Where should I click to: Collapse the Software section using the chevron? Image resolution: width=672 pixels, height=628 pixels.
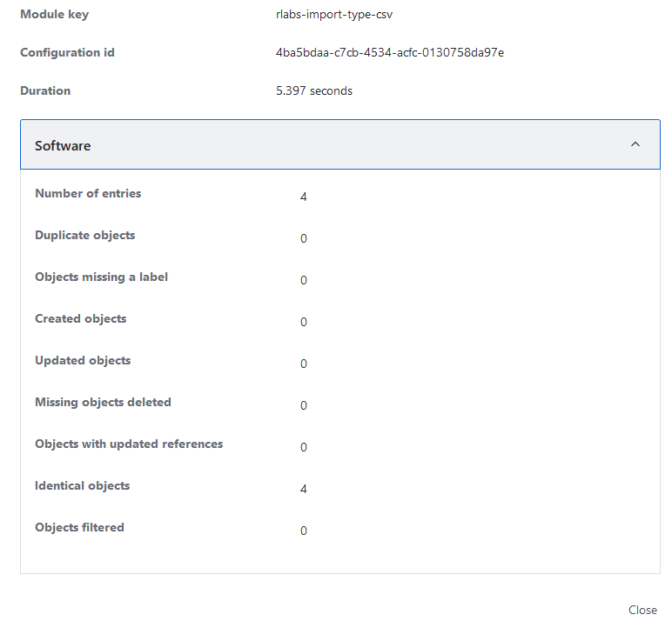tap(635, 144)
